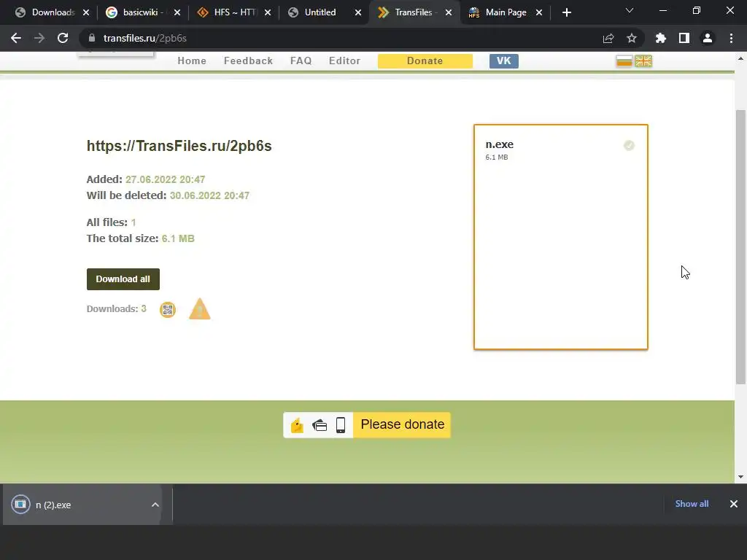Share this page icon in address bar
This screenshot has width=747, height=560.
[608, 38]
